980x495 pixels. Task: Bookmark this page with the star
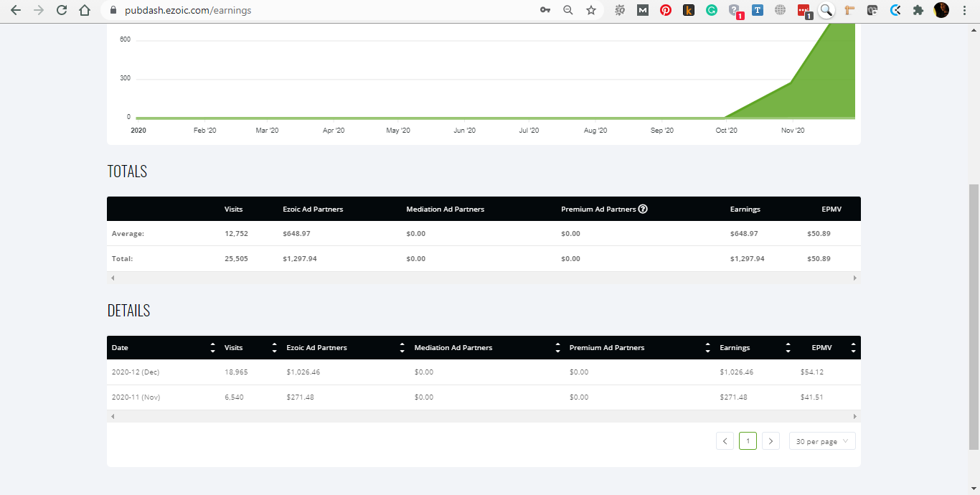[591, 11]
